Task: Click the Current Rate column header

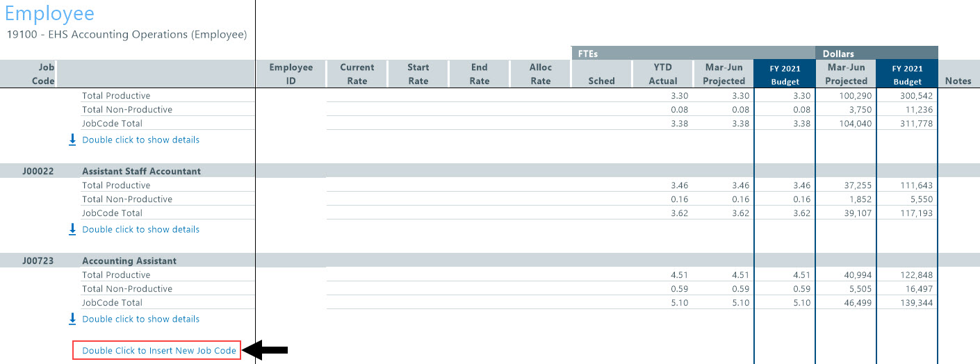Action: point(357,74)
